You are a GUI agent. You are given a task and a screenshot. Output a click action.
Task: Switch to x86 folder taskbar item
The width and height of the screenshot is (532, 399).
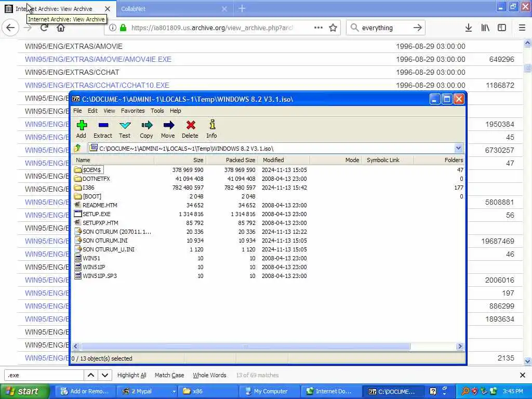point(208,391)
